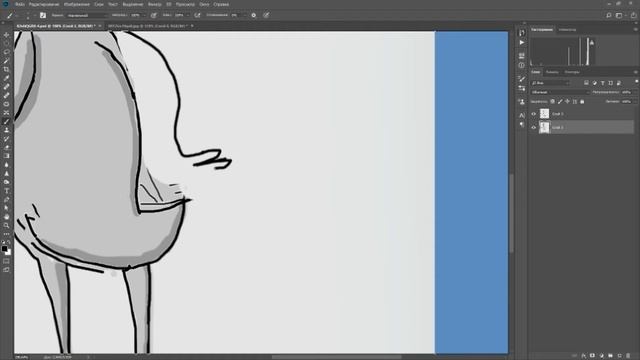The height and width of the screenshot is (360, 640).
Task: Click the white background color swatch
Action: point(9,252)
